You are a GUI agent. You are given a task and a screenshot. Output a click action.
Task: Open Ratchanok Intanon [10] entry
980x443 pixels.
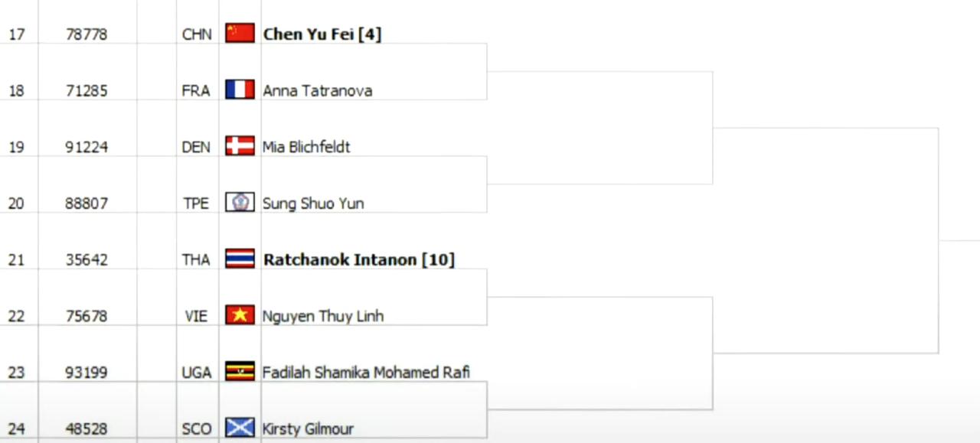359,259
